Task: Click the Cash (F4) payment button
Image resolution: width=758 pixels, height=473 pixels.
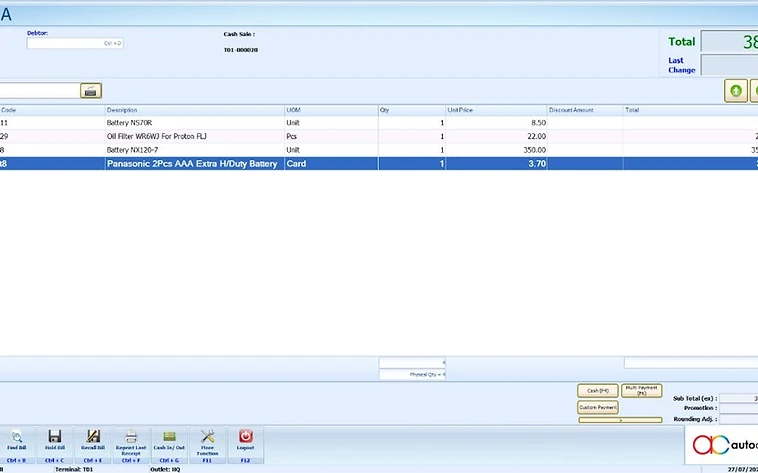Action: coord(598,390)
